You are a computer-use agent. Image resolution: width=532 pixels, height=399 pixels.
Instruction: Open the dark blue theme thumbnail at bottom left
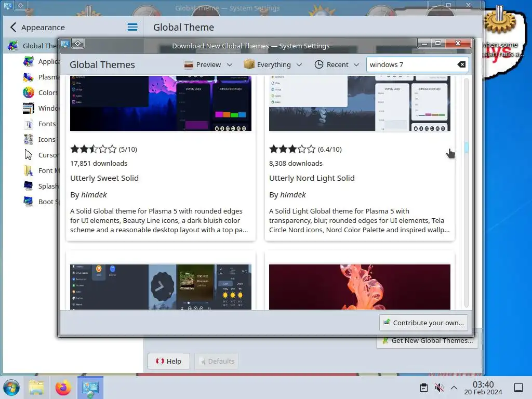[161, 287]
